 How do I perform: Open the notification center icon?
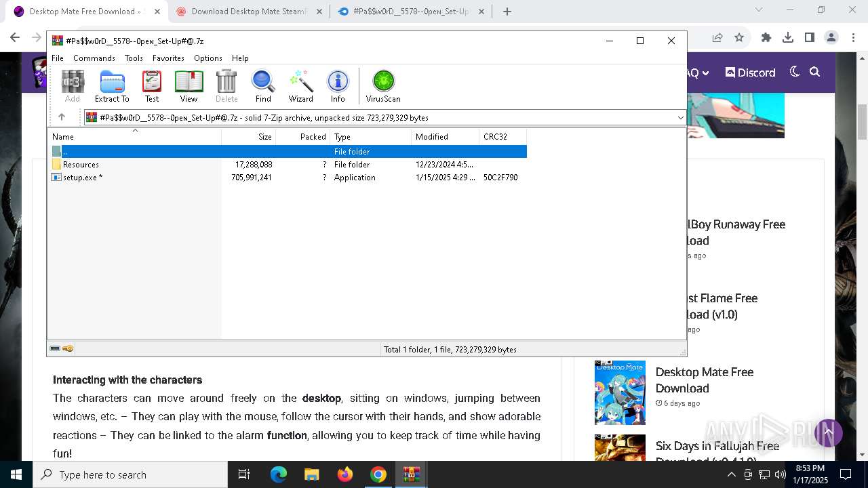pyautogui.click(x=846, y=474)
